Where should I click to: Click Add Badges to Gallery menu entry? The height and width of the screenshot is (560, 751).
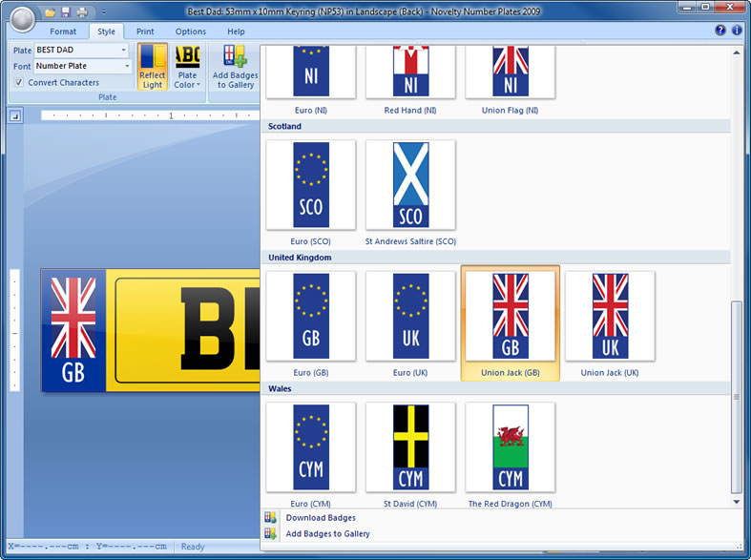(x=327, y=533)
